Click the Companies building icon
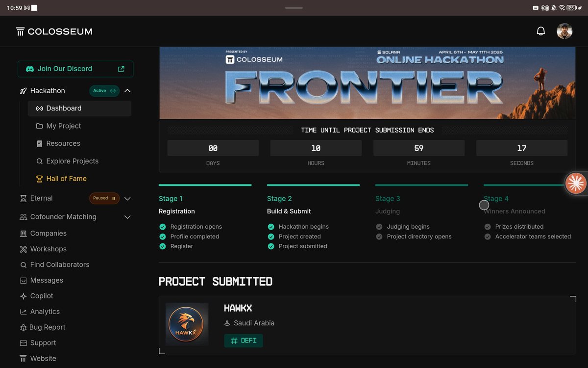 23,234
